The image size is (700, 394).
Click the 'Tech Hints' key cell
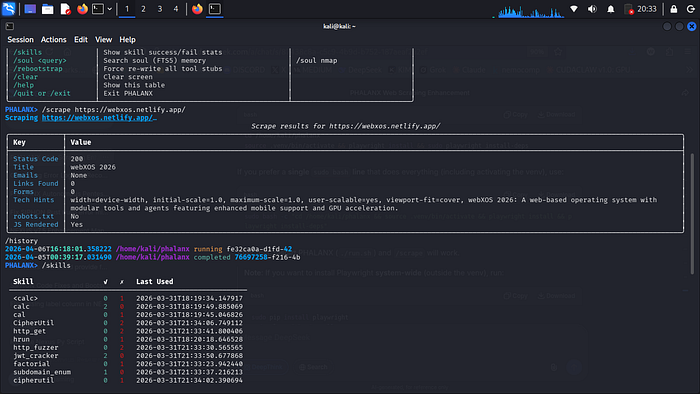click(x=33, y=200)
